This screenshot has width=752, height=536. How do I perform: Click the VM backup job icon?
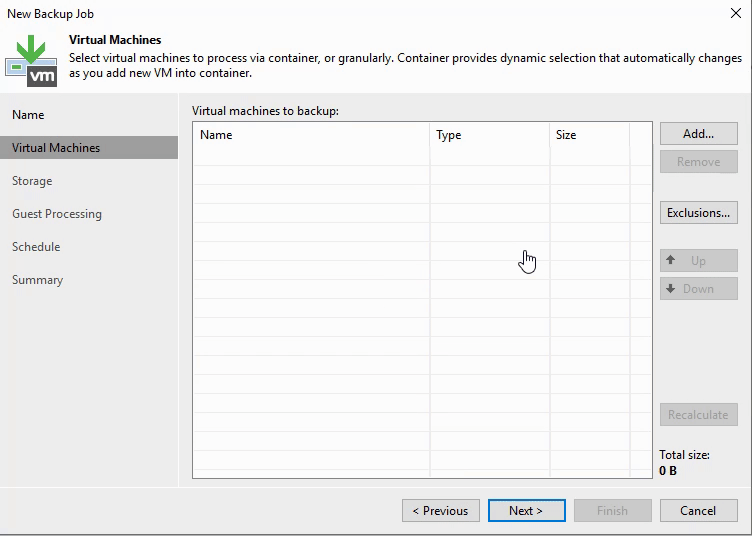pos(32,58)
